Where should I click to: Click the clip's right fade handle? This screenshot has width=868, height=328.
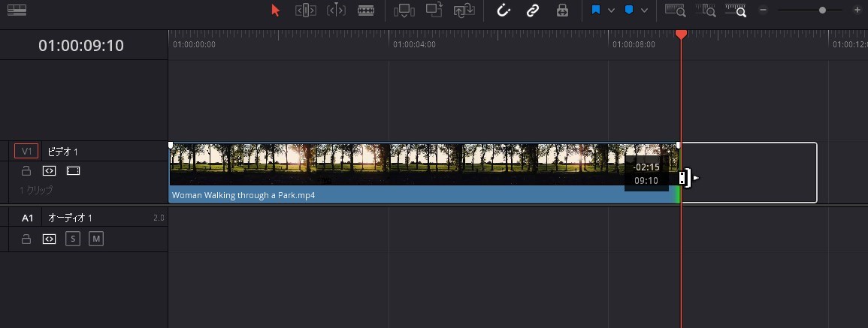679,145
